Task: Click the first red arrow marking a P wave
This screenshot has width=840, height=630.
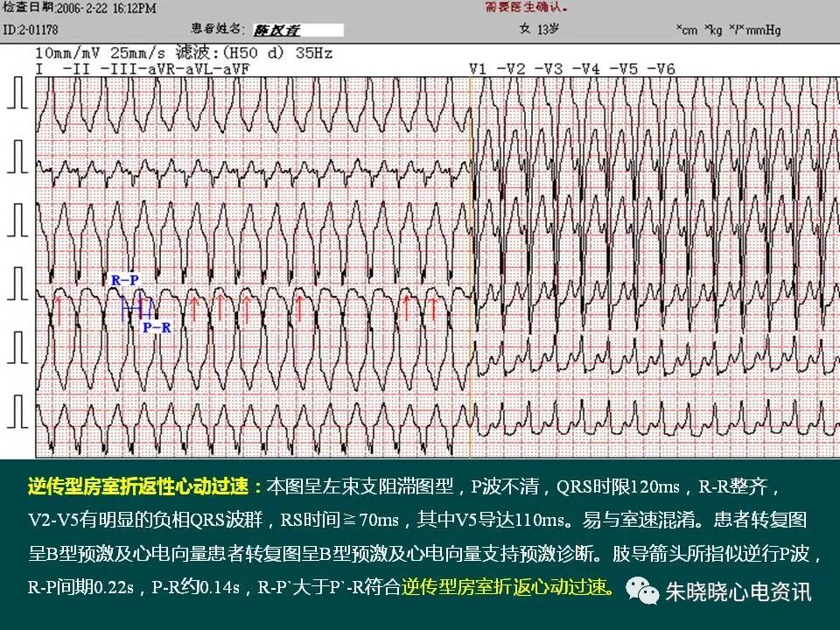Action: 59,306
